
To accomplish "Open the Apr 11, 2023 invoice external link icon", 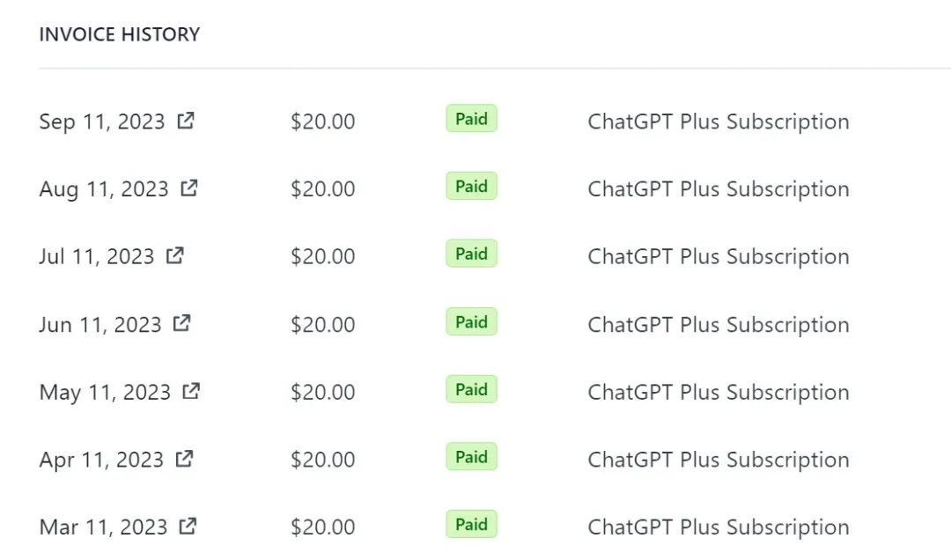I will pos(184,459).
